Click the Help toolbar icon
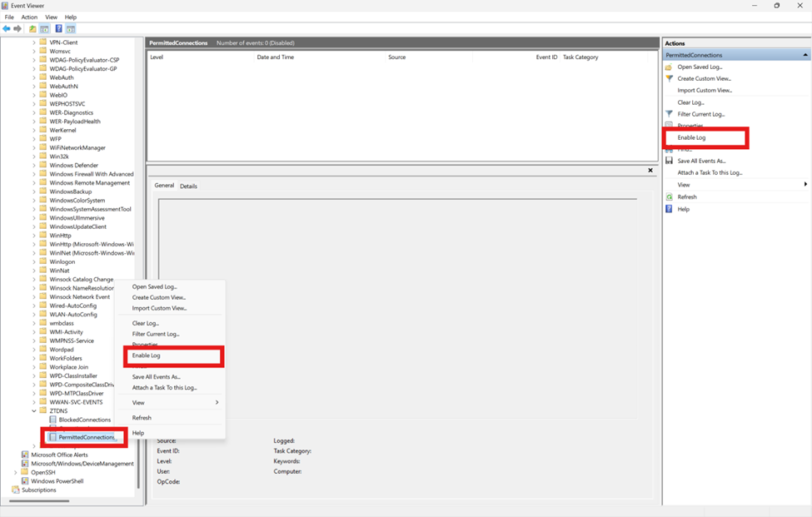This screenshot has width=812, height=517. (58, 27)
